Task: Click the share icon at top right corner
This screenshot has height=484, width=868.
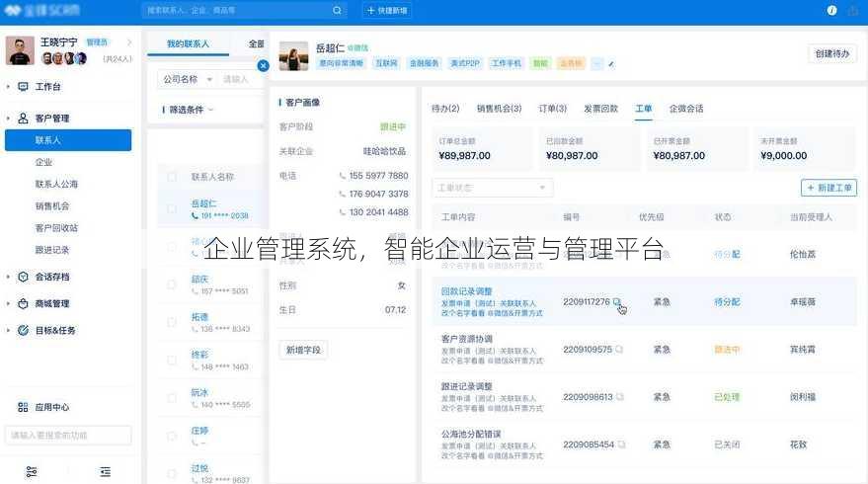Action: pos(853,11)
